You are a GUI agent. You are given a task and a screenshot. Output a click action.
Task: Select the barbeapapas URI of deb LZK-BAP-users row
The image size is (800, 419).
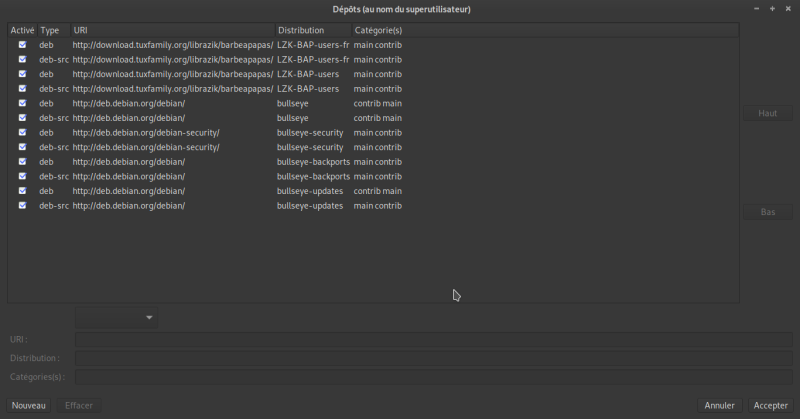(x=172, y=74)
